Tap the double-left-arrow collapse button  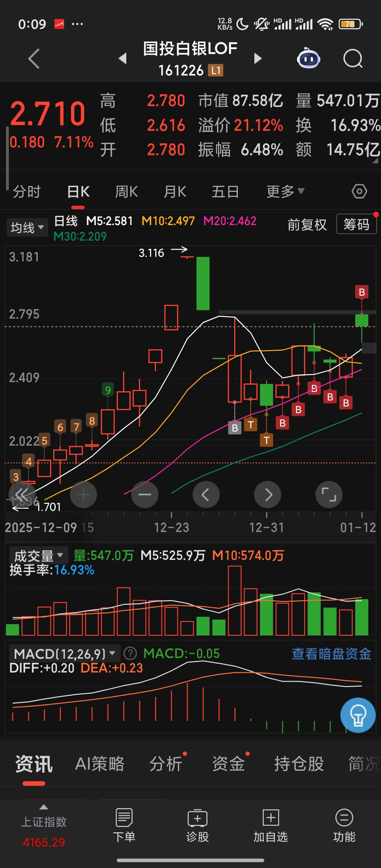(22, 495)
